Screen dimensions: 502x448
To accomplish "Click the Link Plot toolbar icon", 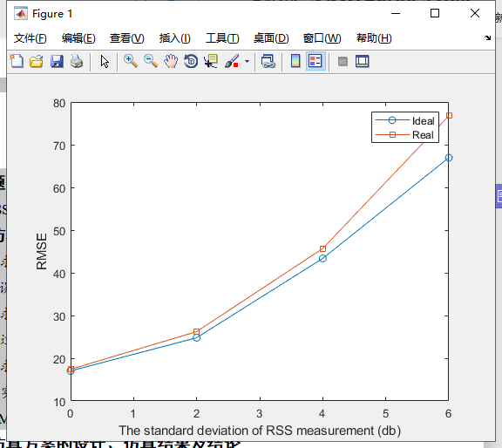I will pos(268,61).
